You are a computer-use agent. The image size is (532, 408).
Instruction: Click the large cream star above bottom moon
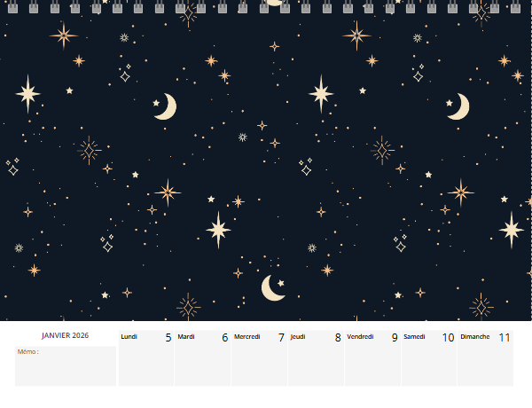[219, 230]
